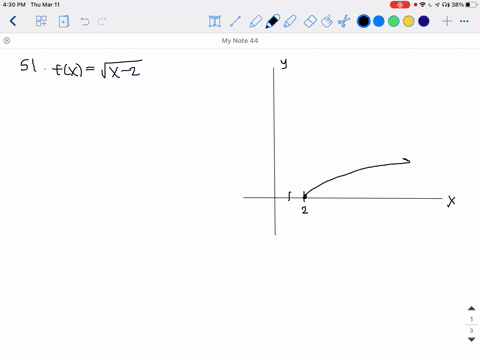Add a new page
The width and height of the screenshot is (480, 360).
coord(64,21)
